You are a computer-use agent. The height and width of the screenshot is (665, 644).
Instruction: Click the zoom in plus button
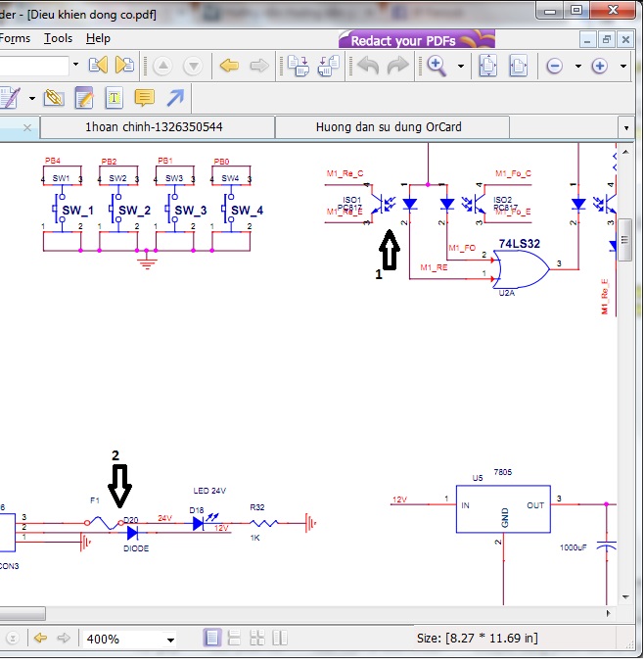pos(599,67)
